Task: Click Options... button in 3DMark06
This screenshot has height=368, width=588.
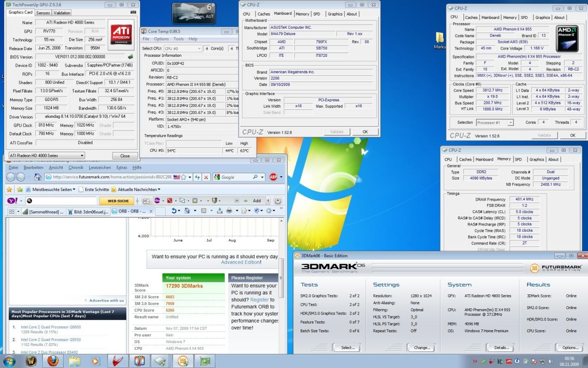Action: pos(570,347)
